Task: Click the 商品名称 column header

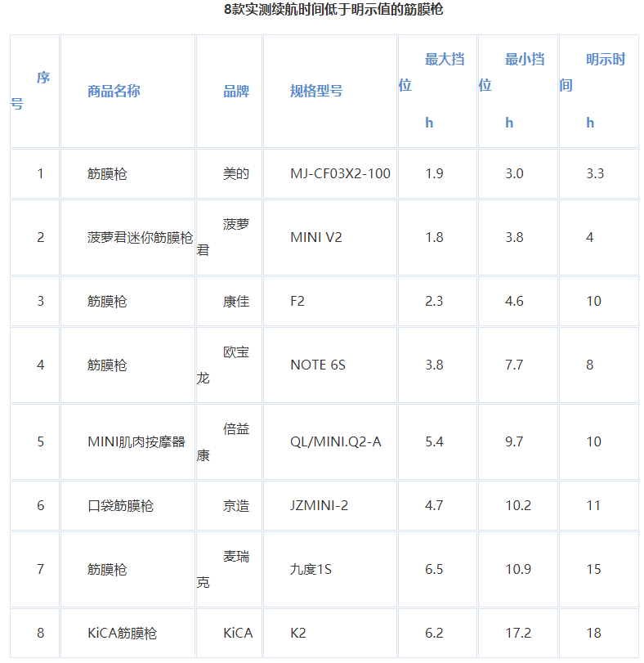Action: click(114, 91)
